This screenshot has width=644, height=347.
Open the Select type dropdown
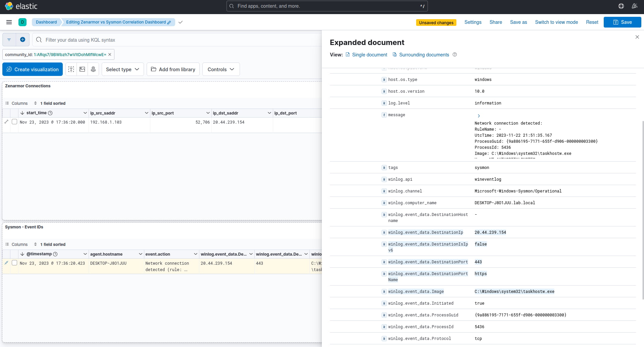coord(123,69)
